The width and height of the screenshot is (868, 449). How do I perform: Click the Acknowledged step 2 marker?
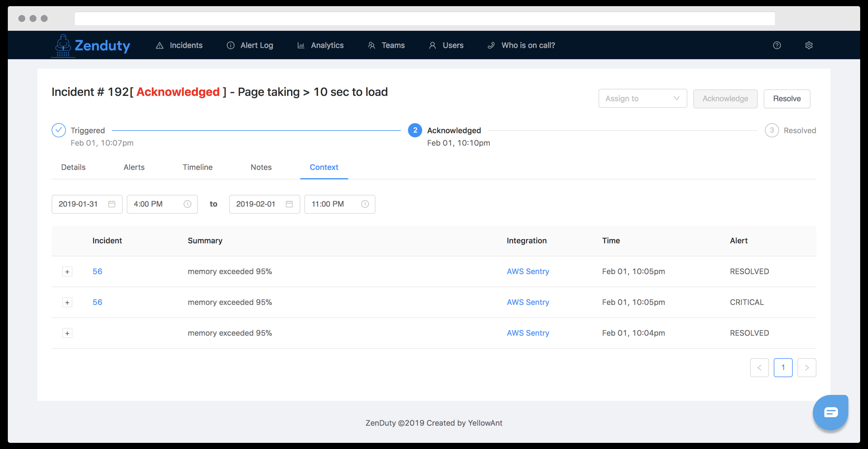point(415,130)
